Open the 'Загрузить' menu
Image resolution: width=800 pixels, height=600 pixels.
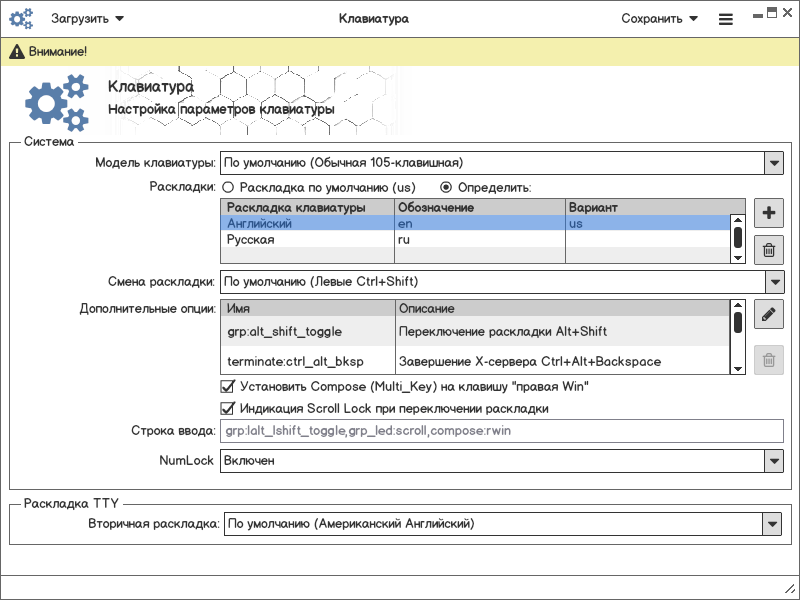click(x=88, y=18)
